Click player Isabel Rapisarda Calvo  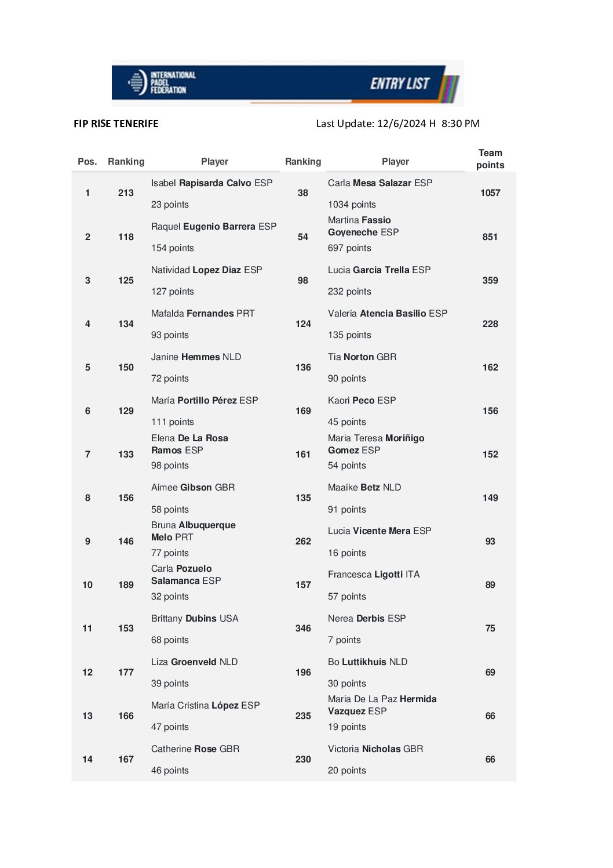click(211, 183)
